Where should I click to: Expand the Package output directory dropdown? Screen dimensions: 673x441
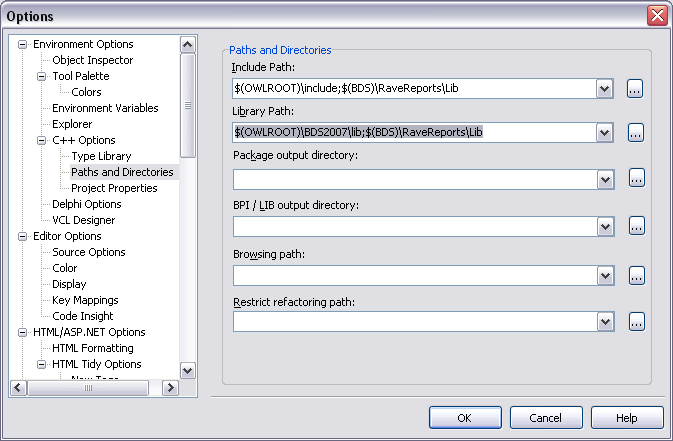605,179
